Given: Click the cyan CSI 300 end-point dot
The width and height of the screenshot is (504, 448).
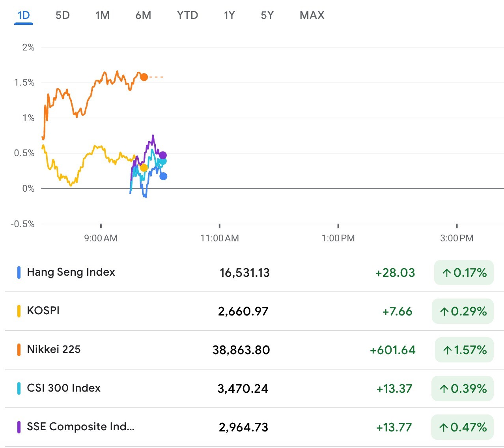Looking at the screenshot, I should (163, 161).
